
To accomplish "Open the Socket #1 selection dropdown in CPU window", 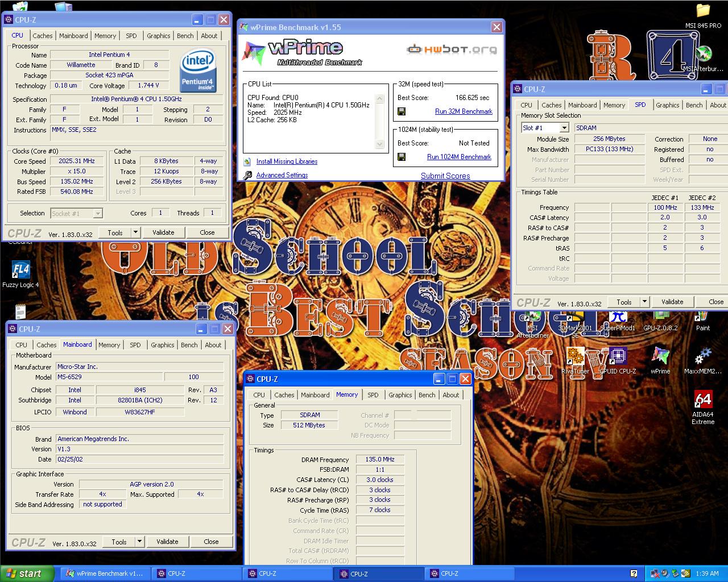I will coord(97,213).
